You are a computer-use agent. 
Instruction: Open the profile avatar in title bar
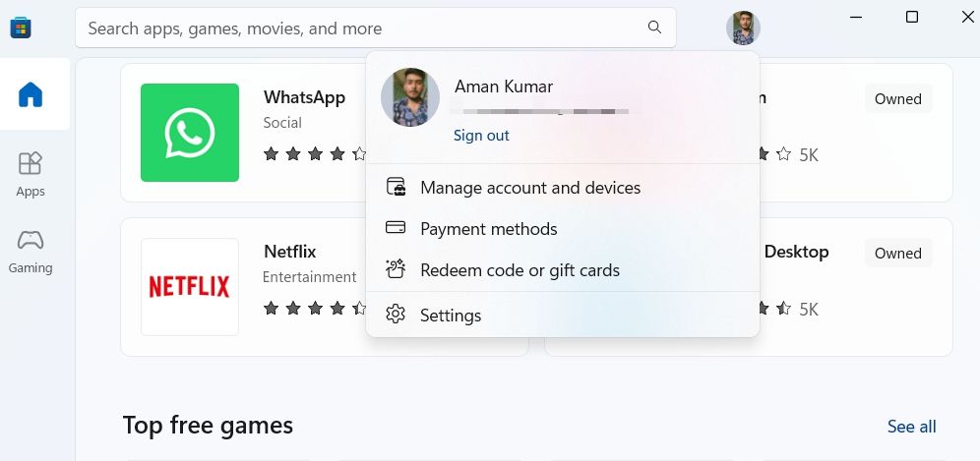743,29
